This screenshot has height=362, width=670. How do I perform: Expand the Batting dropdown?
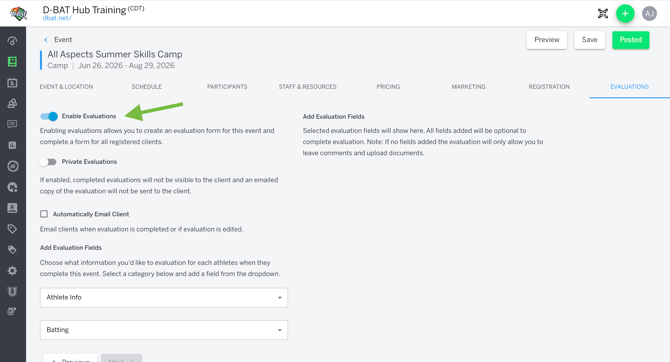pos(164,330)
